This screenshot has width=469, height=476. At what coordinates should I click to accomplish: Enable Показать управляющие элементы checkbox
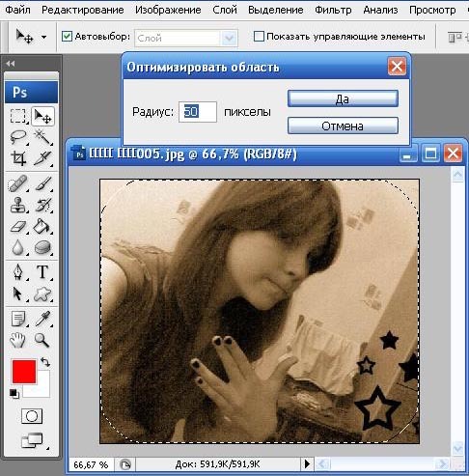(259, 37)
